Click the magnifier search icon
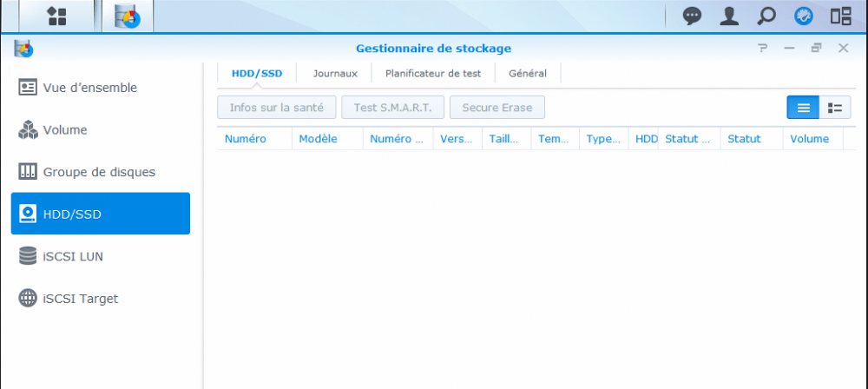Screen dimensions: 868x389 pyautogui.click(x=766, y=16)
